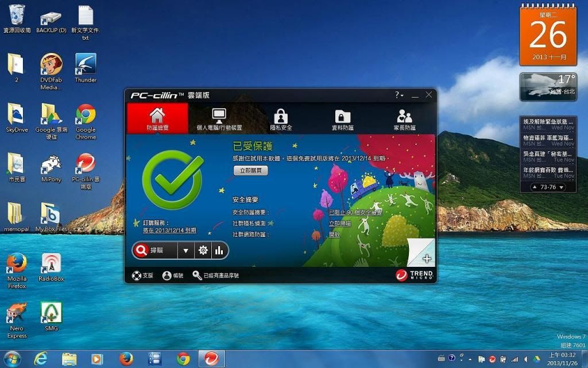This screenshot has width=588, height=368.
Task: Go to previous headlines in news gadget
Action: [535, 187]
